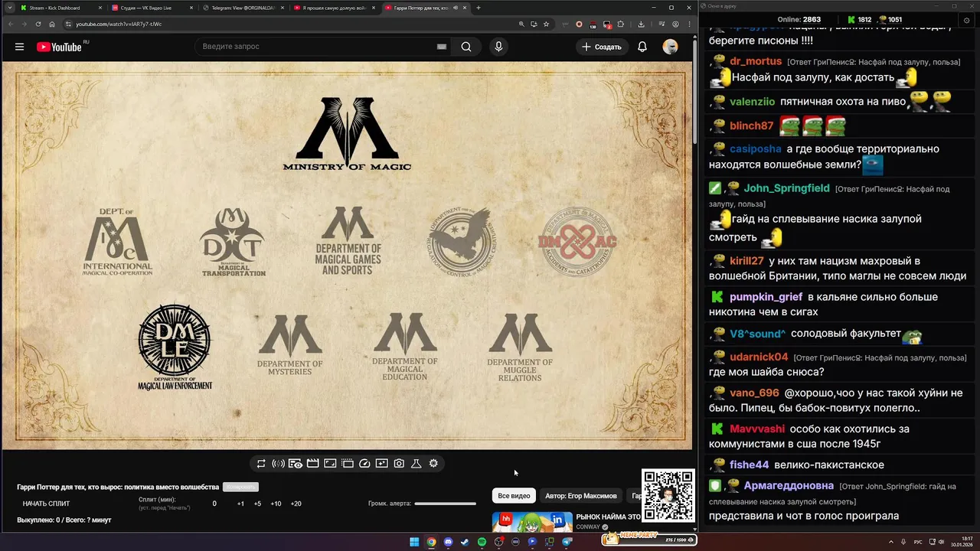Click the filmstrip icon in the player toolbar
980x551 pixels.
[347, 464]
